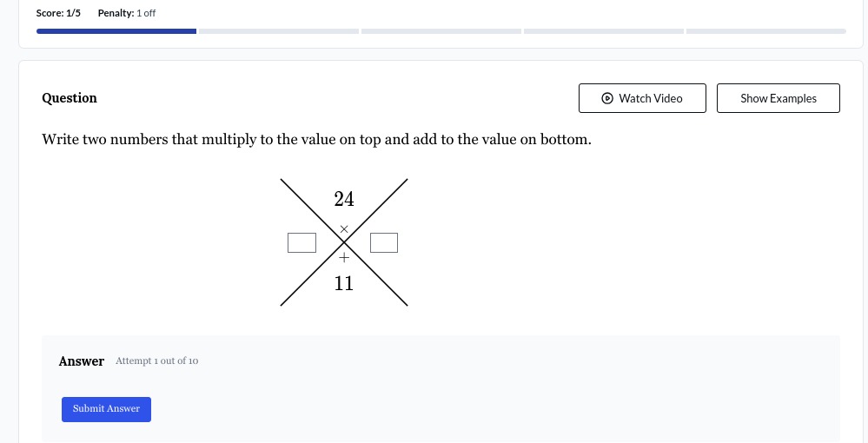Viewport: 868px width, 443px height.
Task: Click the third progress bar segment
Action: pyautogui.click(x=441, y=31)
